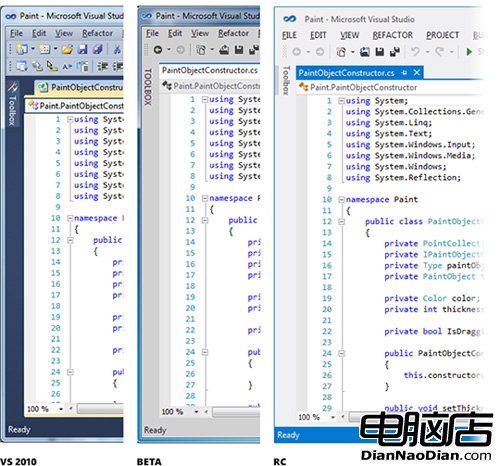Image resolution: width=500 pixels, height=466 pixels.
Task: Click Navigate Forward icon in the RC window
Action: coord(320,52)
